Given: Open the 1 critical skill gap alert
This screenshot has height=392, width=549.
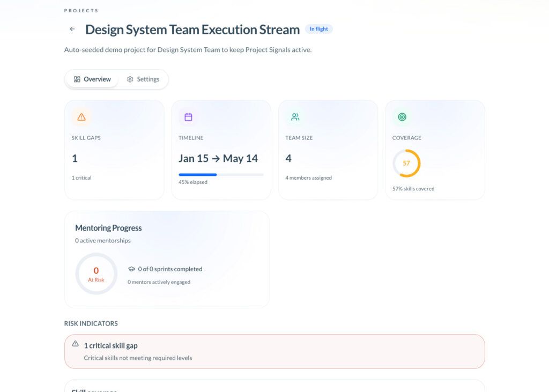Looking at the screenshot, I should pyautogui.click(x=274, y=351).
